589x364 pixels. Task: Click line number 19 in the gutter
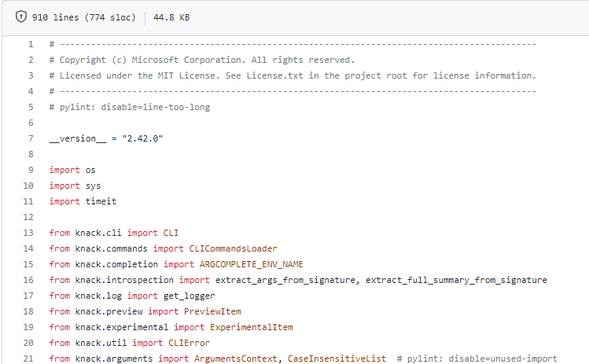point(28,327)
